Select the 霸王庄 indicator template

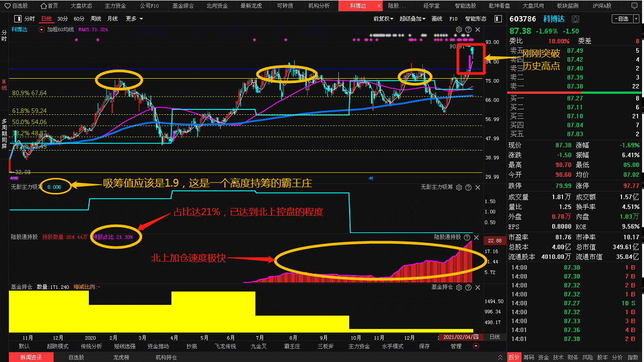tap(292, 346)
